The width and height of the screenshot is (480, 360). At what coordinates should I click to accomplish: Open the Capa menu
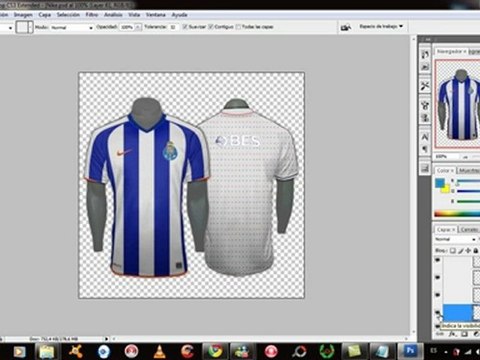click(44, 15)
